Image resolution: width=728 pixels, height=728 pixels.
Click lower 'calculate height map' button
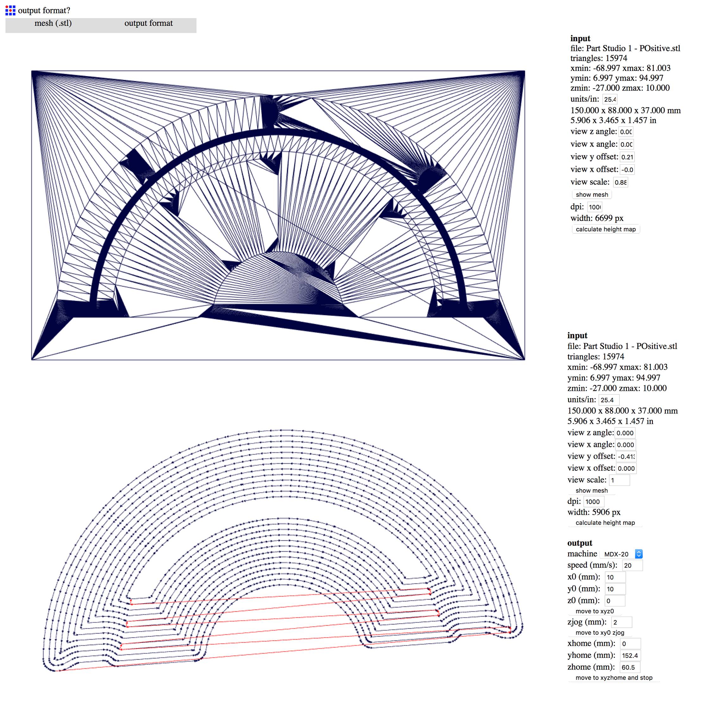(x=605, y=523)
